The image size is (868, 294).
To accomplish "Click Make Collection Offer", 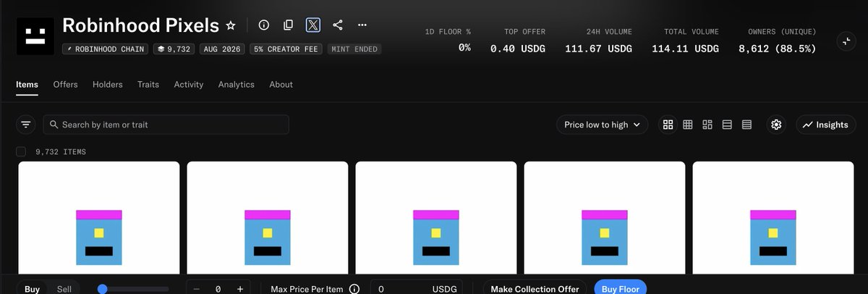I will 535,289.
